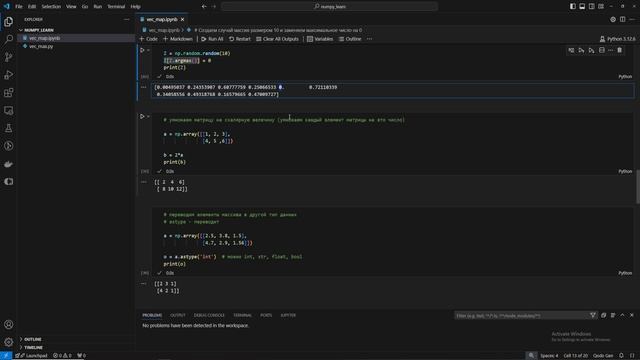Switch to the Terminal panel tab
The width and height of the screenshot is (640, 360).
[x=242, y=315]
